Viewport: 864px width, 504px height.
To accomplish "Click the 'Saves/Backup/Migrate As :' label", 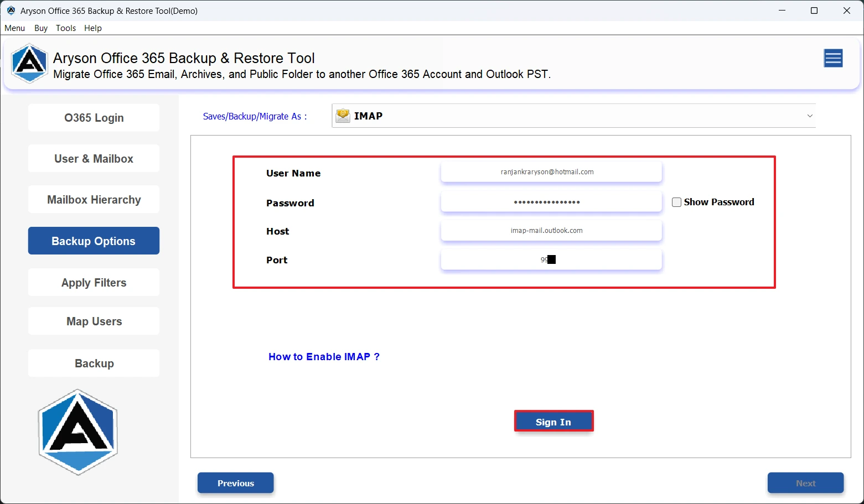I will click(x=255, y=116).
